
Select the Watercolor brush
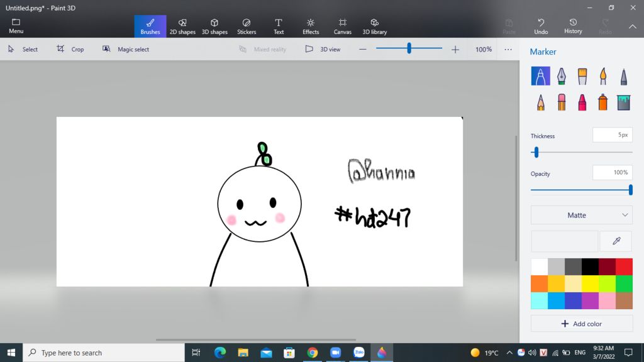click(x=603, y=76)
